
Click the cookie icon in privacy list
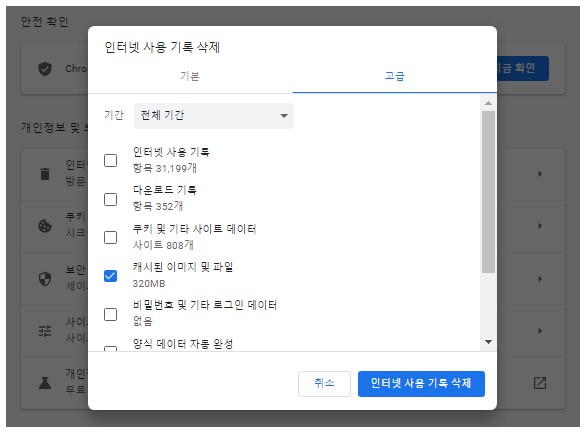pyautogui.click(x=45, y=226)
